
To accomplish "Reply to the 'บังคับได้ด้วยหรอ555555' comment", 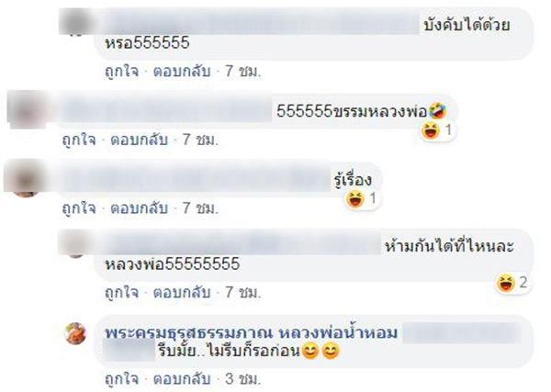I will [x=182, y=72].
